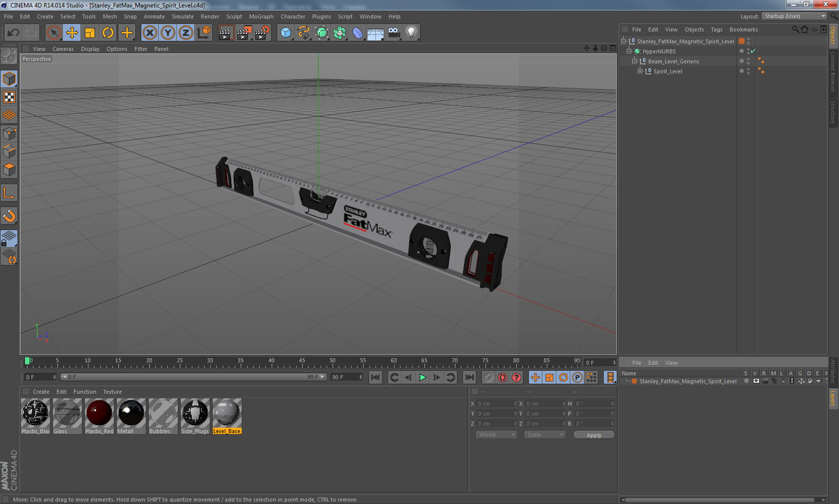Open the spline tools icon

pyautogui.click(x=304, y=33)
